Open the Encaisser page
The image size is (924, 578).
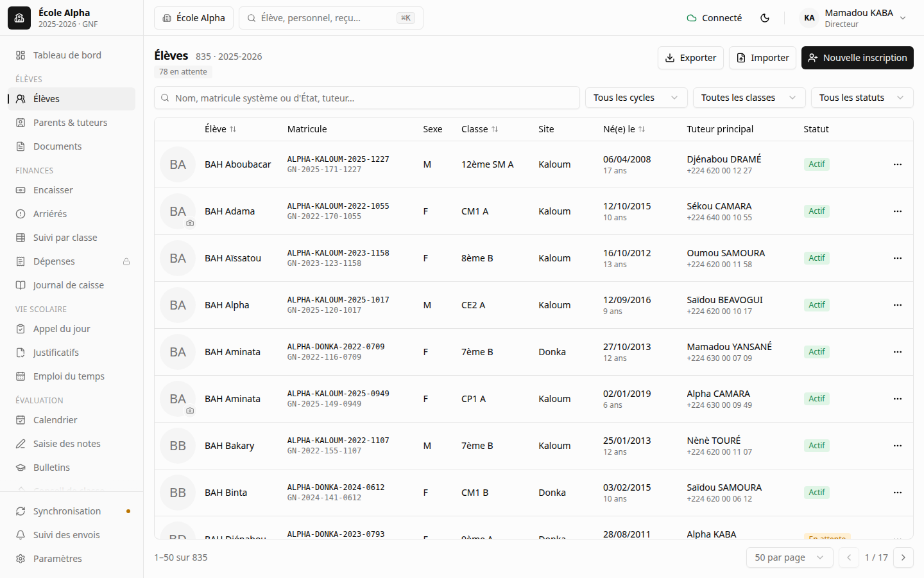(72, 190)
